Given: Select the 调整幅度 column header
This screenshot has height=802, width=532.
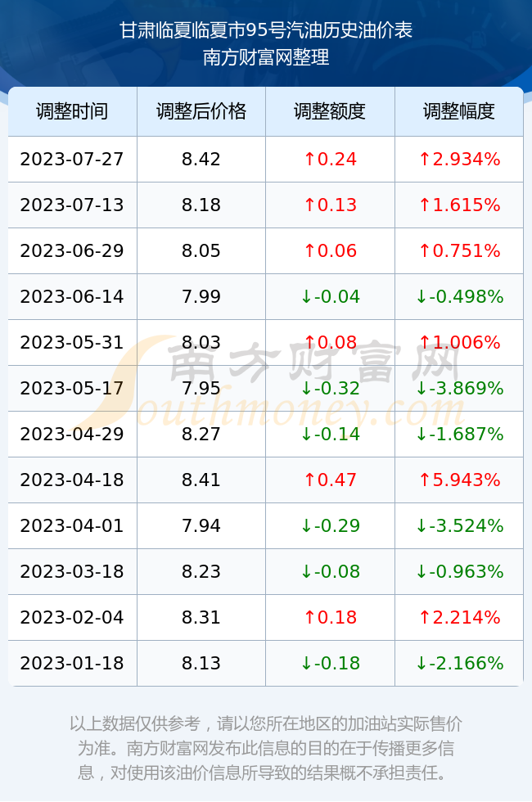Looking at the screenshot, I should pos(459,111).
